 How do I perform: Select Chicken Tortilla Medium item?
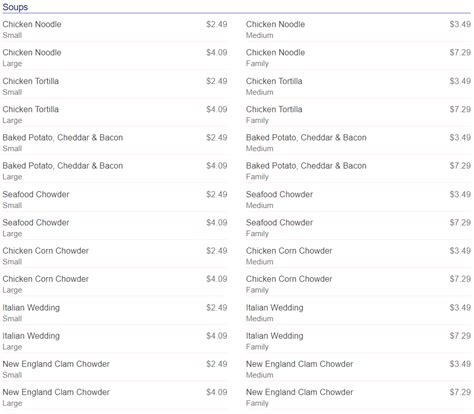click(358, 86)
